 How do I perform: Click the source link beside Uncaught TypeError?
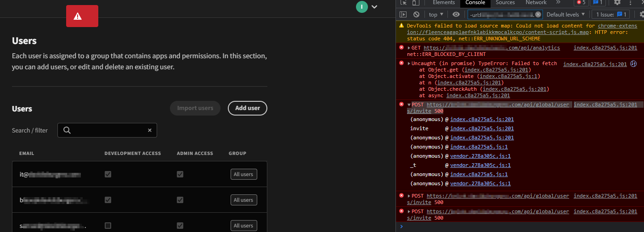coord(595,64)
